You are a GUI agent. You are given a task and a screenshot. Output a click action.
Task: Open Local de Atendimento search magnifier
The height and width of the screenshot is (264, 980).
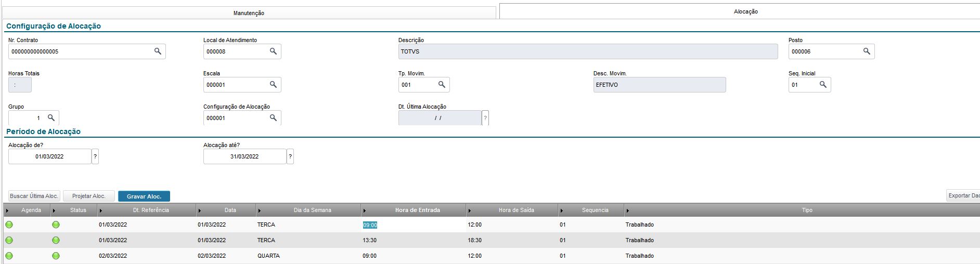tap(273, 51)
